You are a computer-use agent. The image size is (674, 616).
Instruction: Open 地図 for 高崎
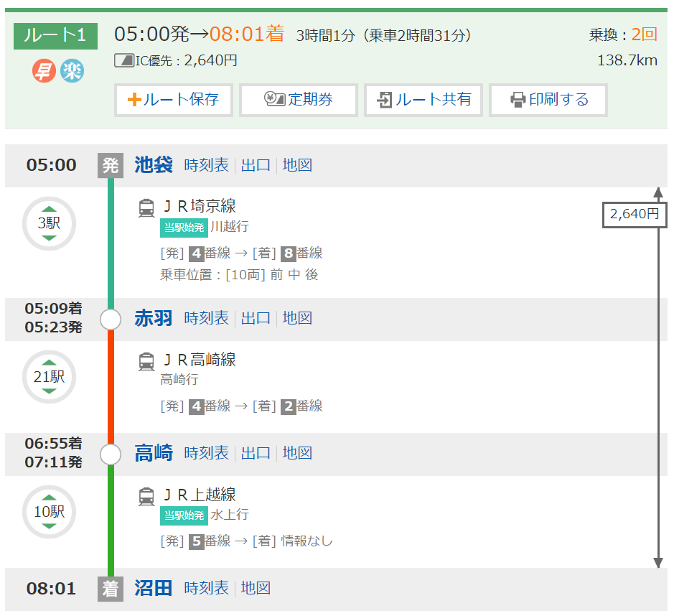pos(297,454)
